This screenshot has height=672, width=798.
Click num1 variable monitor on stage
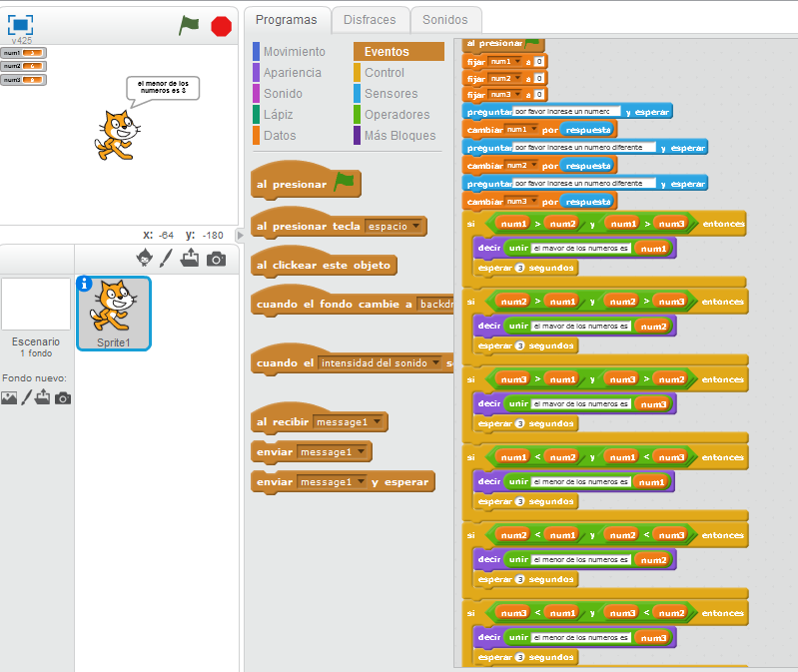pyautogui.click(x=23, y=53)
